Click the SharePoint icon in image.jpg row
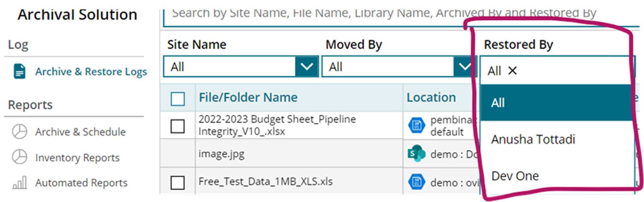The width and height of the screenshot is (644, 202). click(x=416, y=154)
